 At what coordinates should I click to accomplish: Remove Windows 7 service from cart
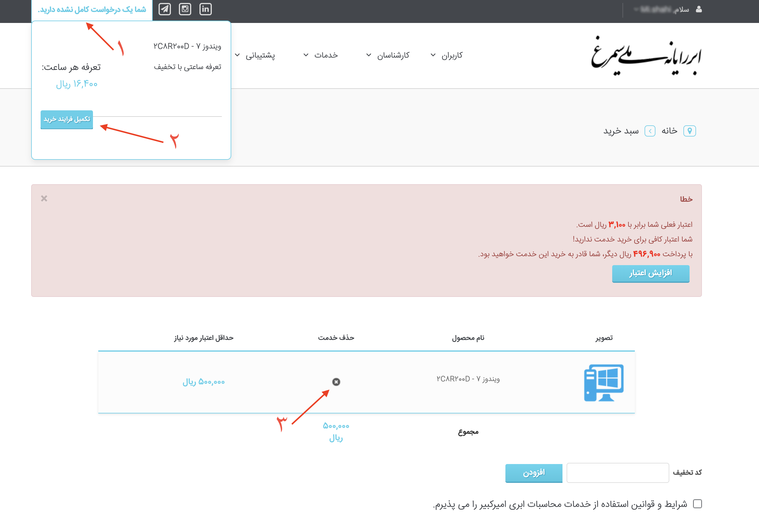click(336, 382)
